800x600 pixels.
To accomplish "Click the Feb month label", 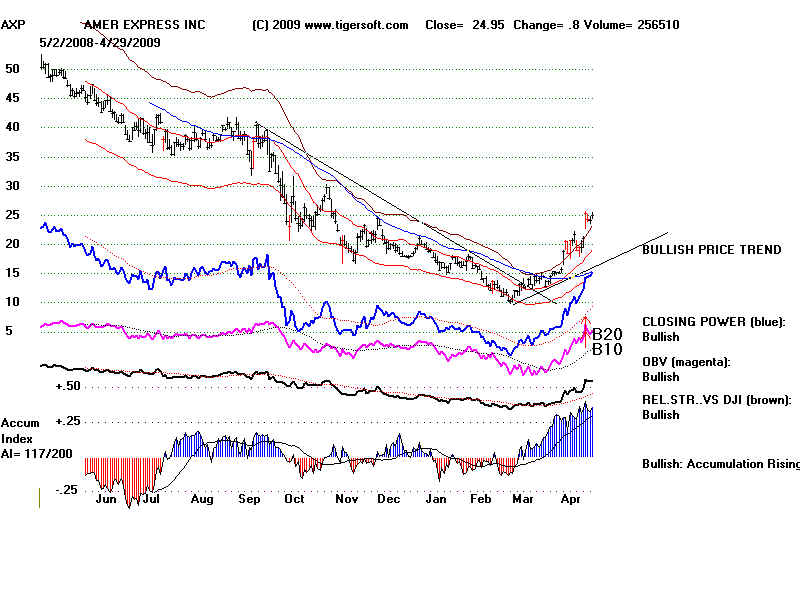I will (x=480, y=499).
